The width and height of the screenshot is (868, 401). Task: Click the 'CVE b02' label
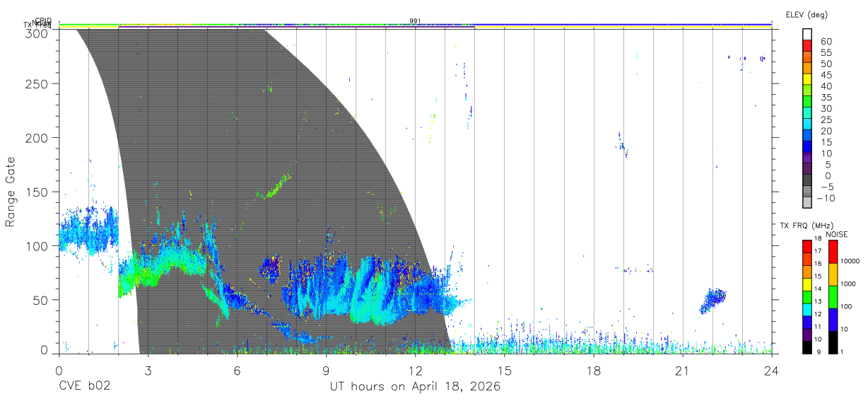(x=83, y=387)
